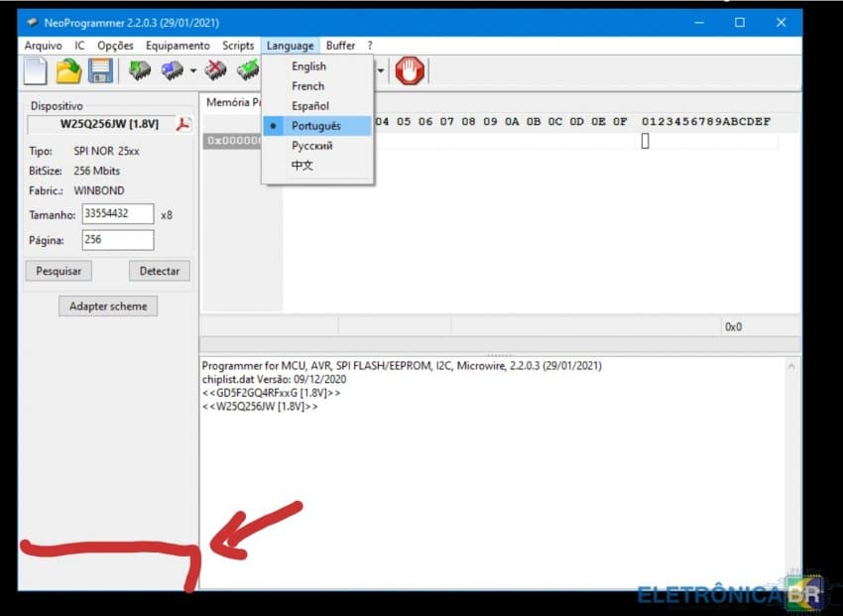Open the Arquivo menu

tap(43, 46)
